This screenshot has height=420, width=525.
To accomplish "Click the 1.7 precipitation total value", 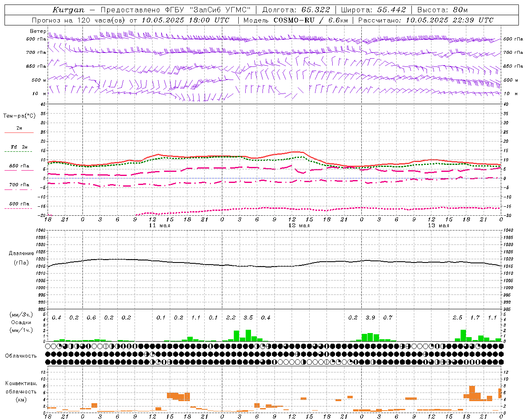I will pyautogui.click(x=475, y=318).
